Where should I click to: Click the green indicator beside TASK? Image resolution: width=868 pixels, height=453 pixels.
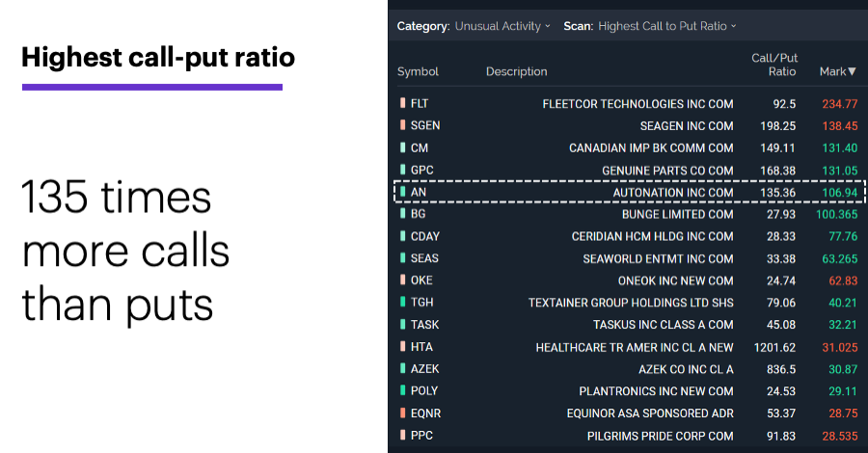402,325
